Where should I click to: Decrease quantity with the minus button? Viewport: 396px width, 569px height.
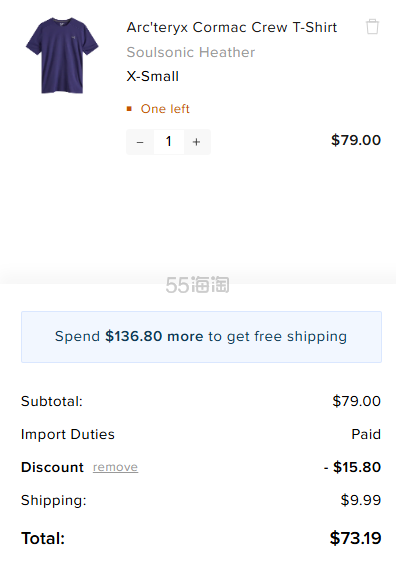pos(140,142)
